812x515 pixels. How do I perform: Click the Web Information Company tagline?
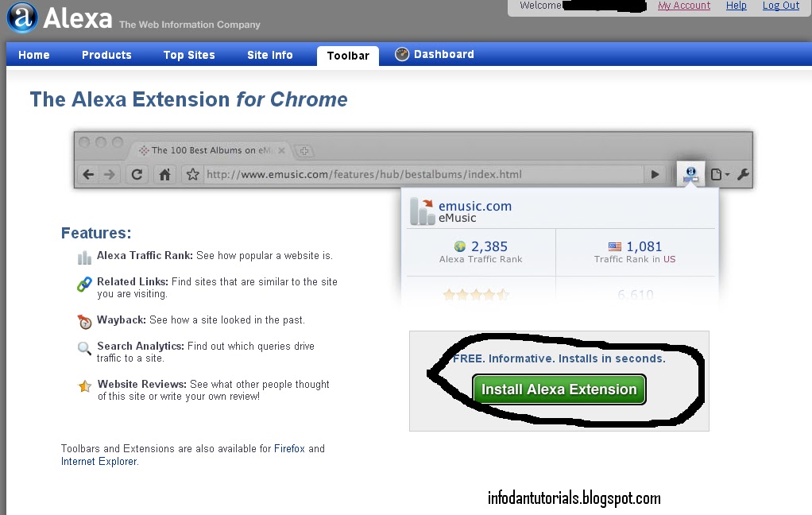pyautogui.click(x=190, y=25)
